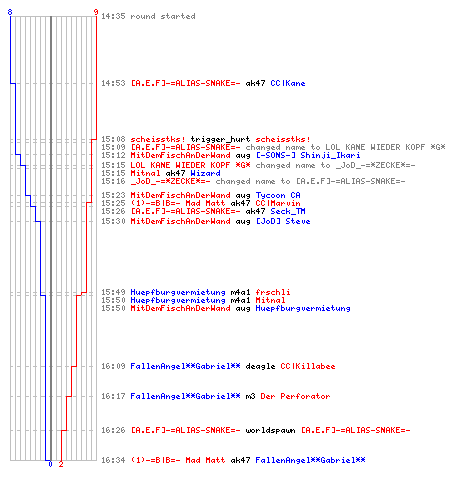Image resolution: width=450 pixels, height=500 pixels.
Task: Click MitDemFischAnDerWand killer name at 15:50
Action: click(x=180, y=308)
